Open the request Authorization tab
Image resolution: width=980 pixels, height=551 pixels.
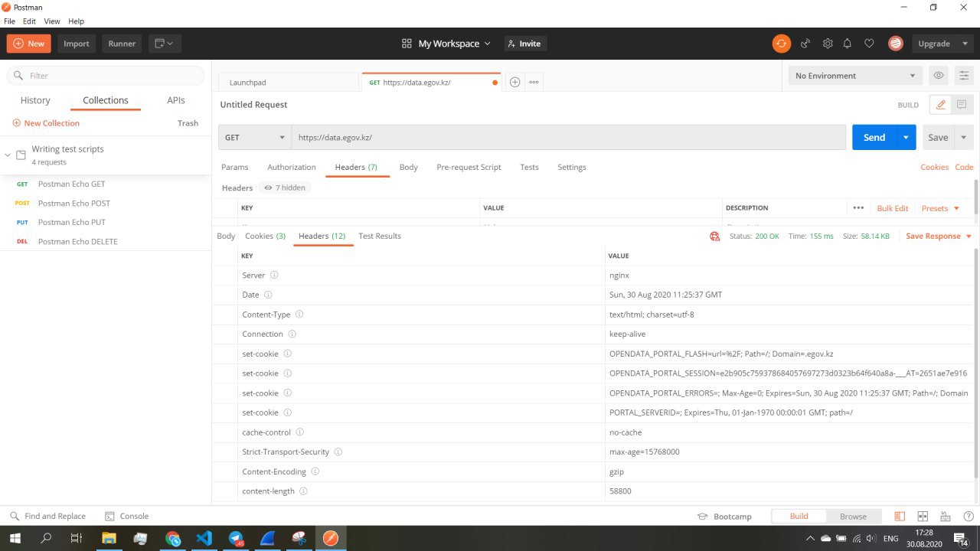click(x=292, y=167)
